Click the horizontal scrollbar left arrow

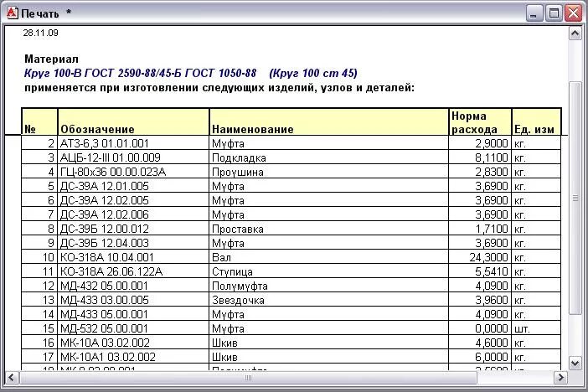(x=12, y=377)
